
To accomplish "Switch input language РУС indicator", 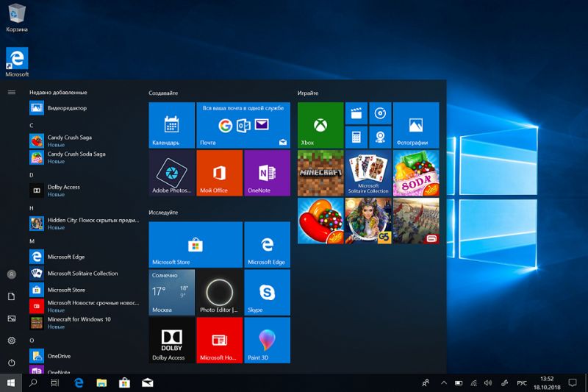I will (522, 383).
